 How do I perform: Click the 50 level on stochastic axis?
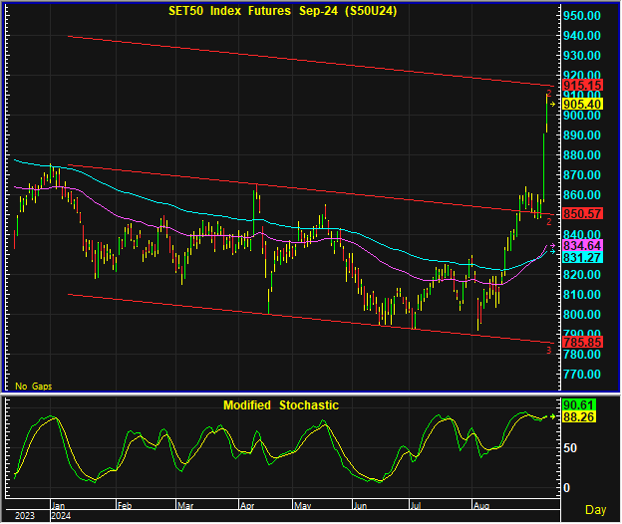coord(570,448)
